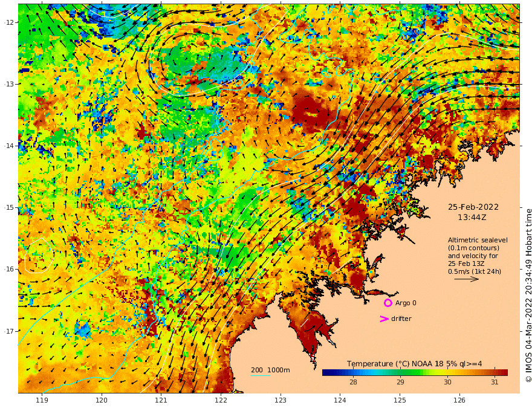Click the longitude axis label 119

(42, 400)
